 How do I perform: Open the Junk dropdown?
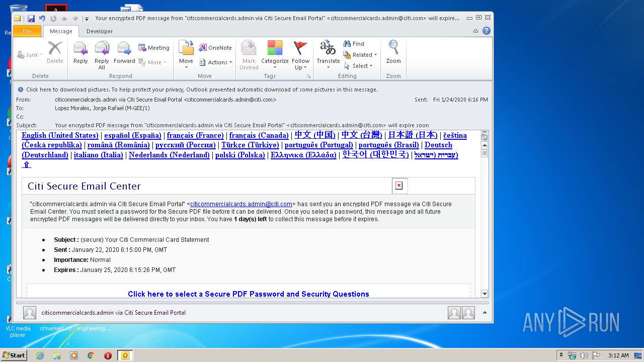[x=30, y=55]
